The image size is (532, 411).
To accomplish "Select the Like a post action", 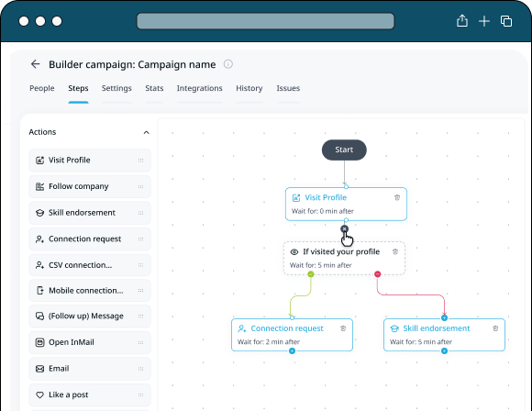I will (90, 395).
